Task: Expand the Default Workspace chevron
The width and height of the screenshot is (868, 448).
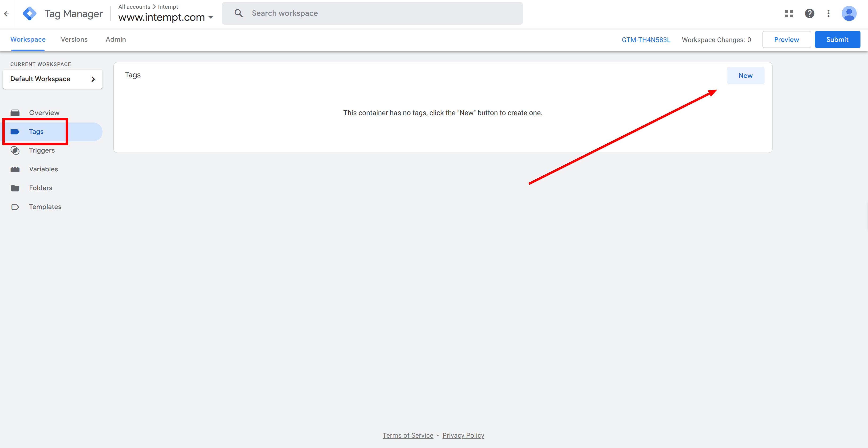Action: tap(93, 79)
